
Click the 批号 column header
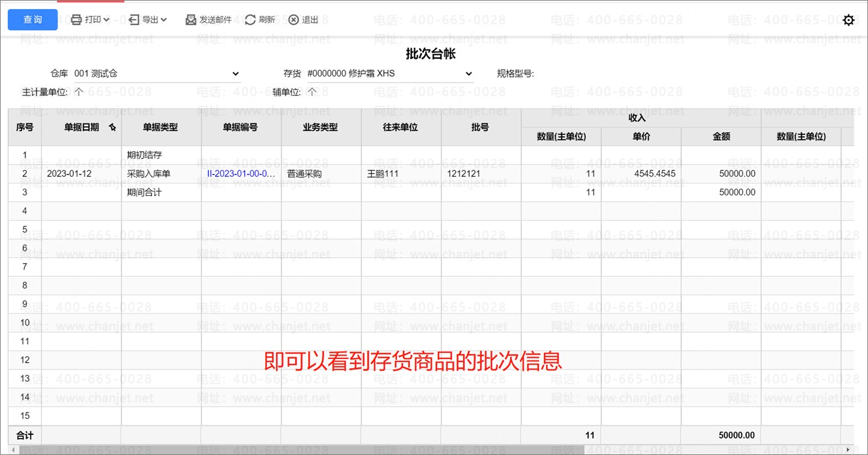click(x=480, y=127)
